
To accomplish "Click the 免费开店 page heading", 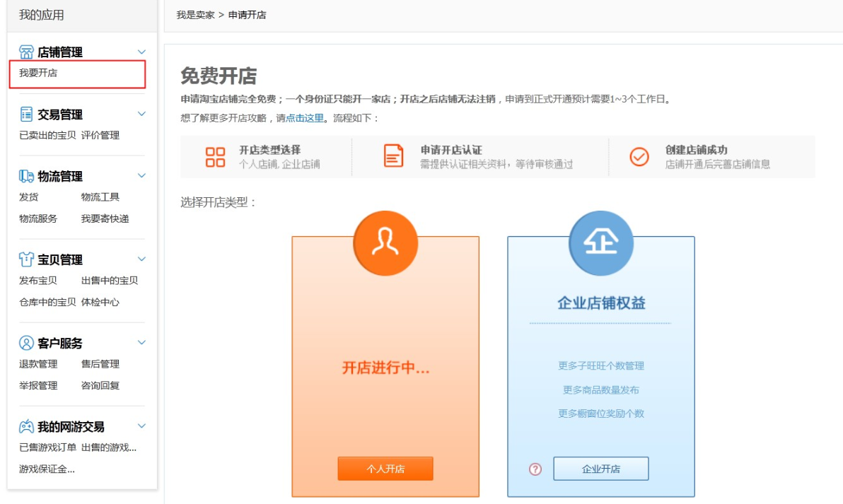I will (219, 76).
